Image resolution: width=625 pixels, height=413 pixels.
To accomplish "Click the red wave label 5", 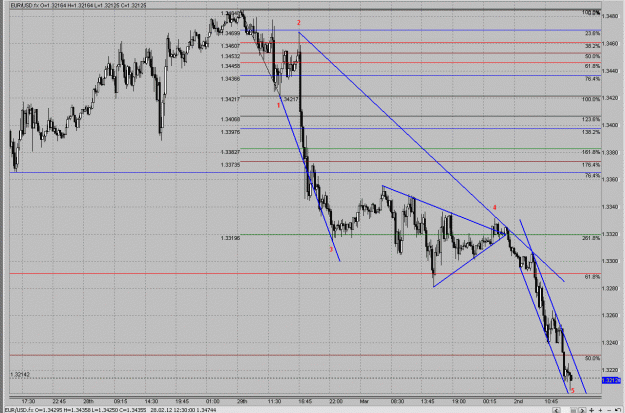I will [x=573, y=390].
